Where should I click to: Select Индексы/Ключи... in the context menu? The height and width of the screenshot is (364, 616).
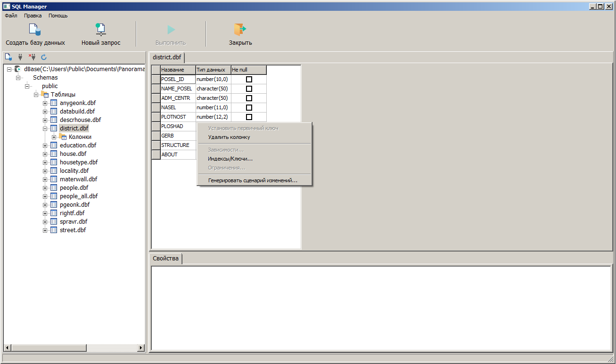point(230,159)
